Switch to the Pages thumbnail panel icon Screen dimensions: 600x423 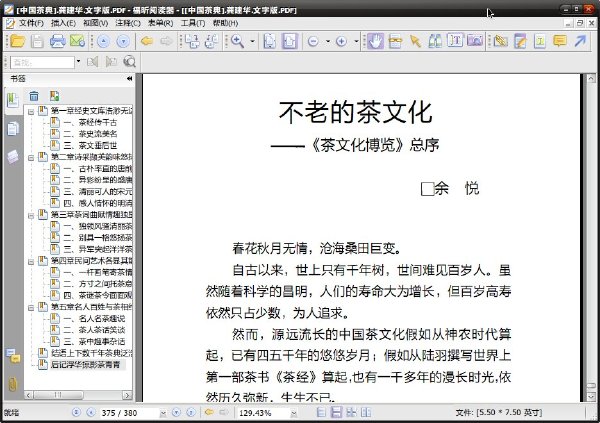(13, 128)
